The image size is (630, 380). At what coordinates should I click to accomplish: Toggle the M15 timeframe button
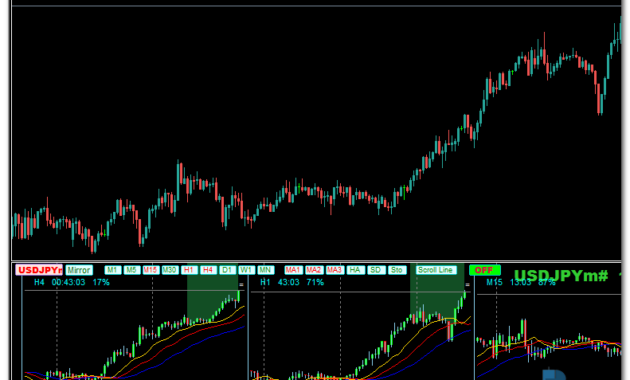(x=151, y=270)
